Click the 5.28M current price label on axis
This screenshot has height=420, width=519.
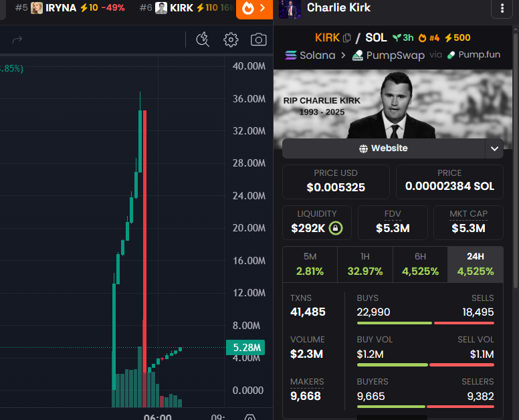[245, 348]
